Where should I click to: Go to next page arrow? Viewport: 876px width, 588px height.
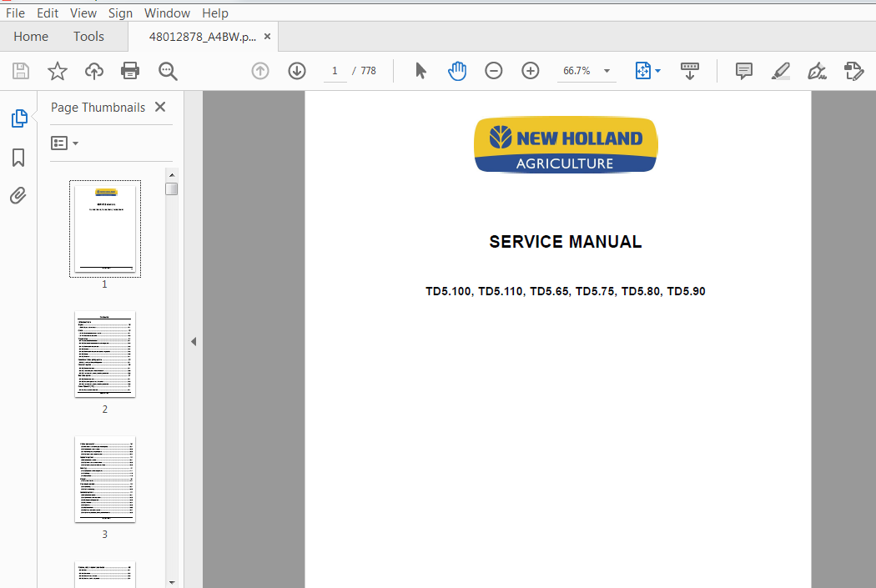pos(297,71)
